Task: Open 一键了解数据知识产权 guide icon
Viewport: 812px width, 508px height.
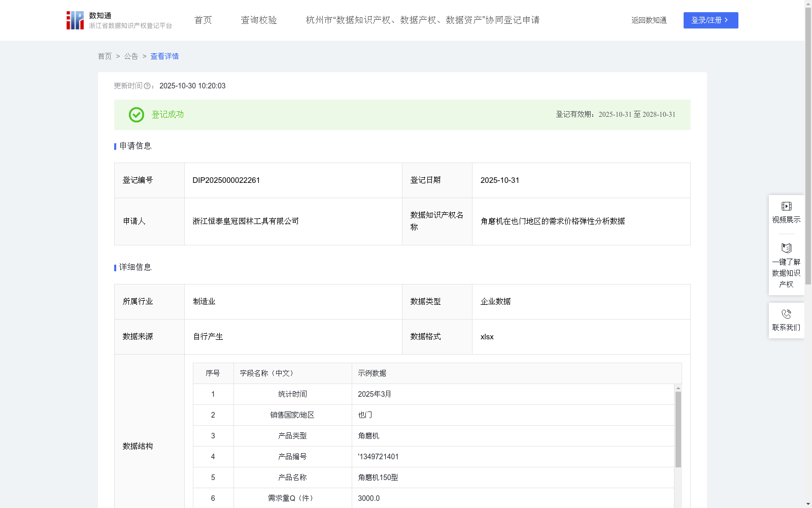Action: 787,248
